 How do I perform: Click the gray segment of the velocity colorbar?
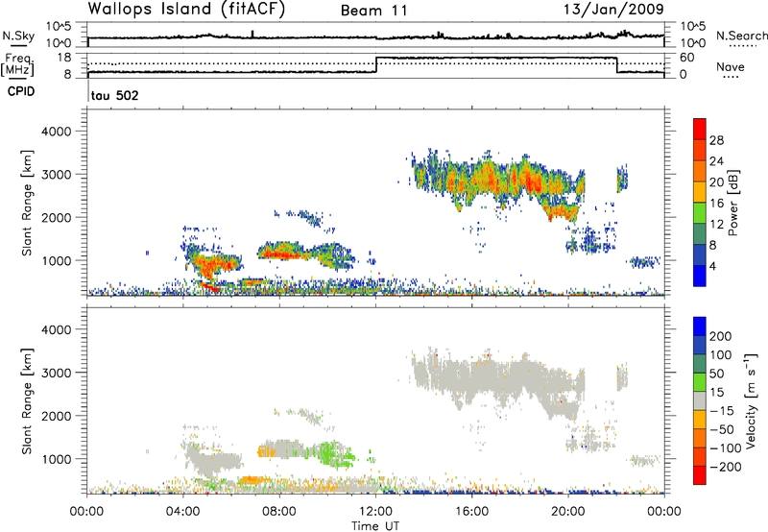pos(700,400)
